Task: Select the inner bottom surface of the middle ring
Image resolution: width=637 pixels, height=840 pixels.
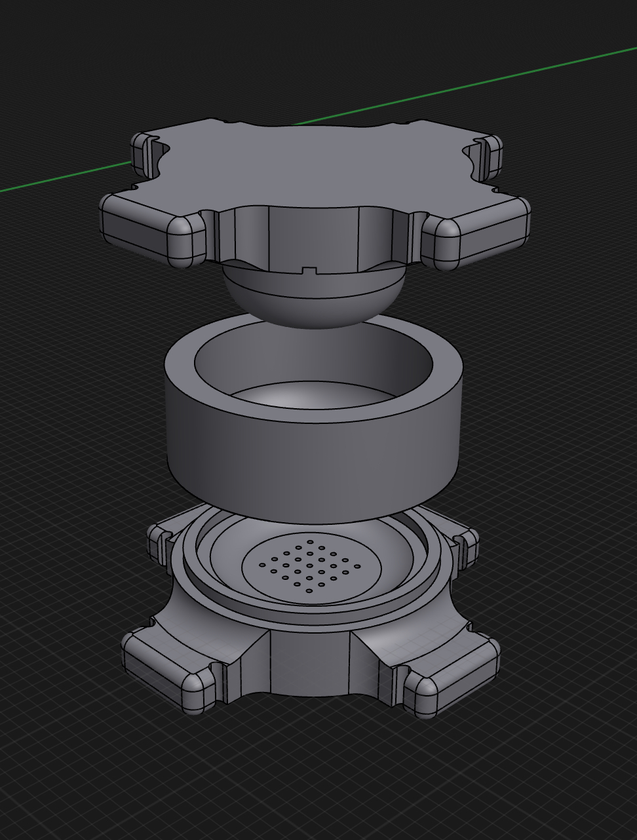Action: (315, 397)
